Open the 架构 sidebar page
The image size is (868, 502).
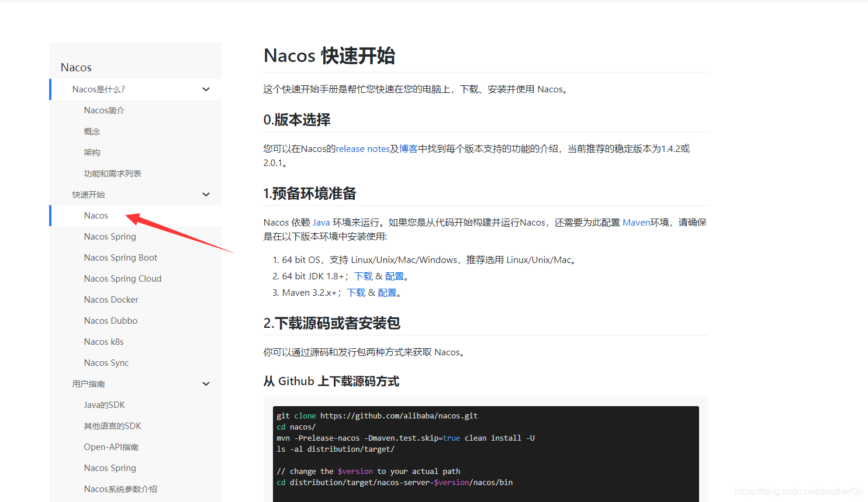92,153
